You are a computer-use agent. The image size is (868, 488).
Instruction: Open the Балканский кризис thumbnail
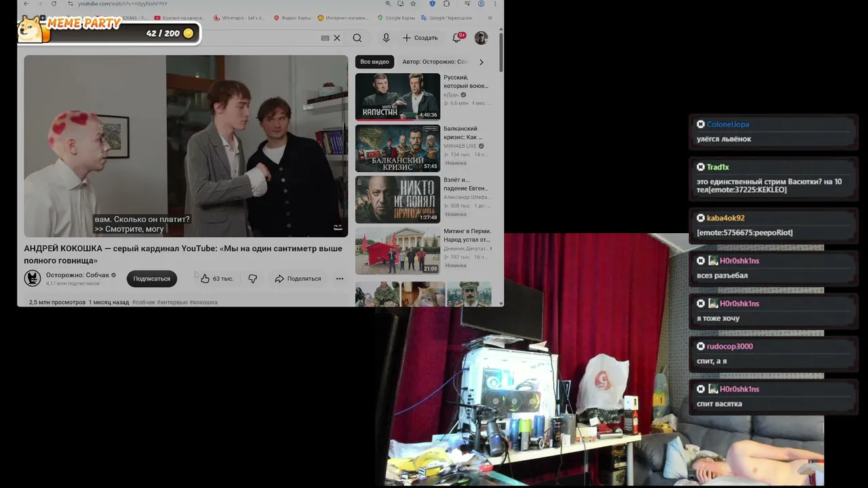tap(397, 148)
